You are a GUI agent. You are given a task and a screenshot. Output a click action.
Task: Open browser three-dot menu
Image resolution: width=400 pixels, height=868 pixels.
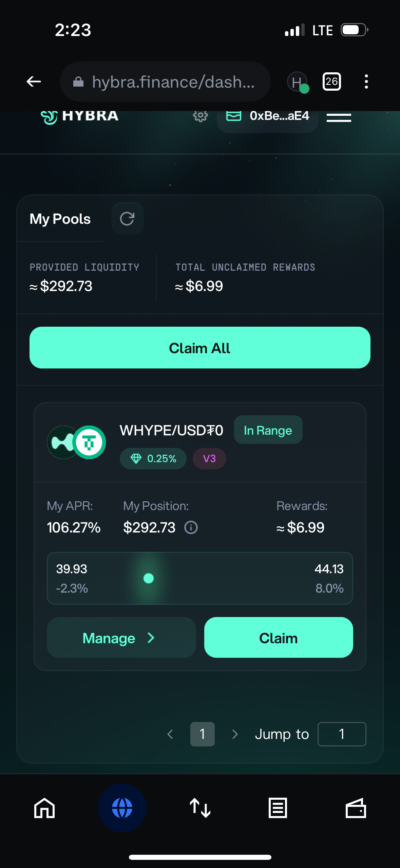click(x=366, y=82)
